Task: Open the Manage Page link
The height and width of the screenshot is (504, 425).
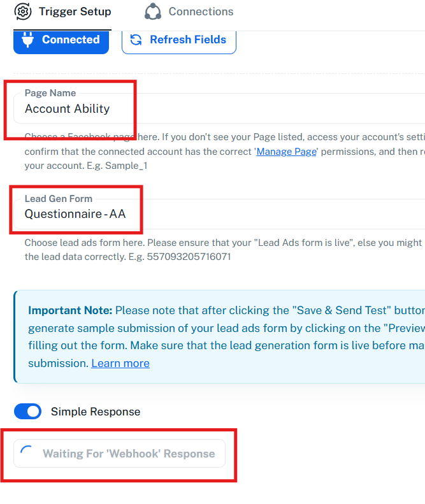Action: (286, 153)
